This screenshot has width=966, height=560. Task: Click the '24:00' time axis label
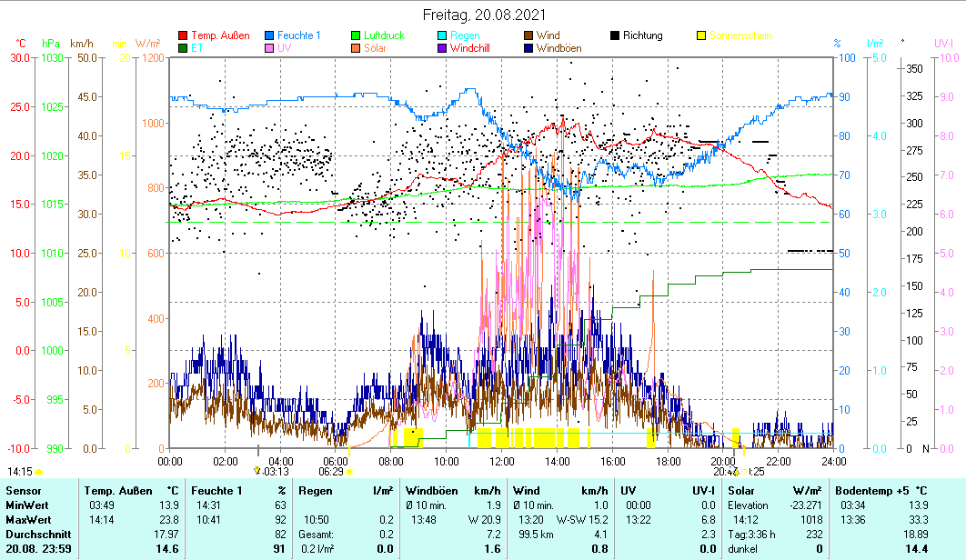pos(833,462)
